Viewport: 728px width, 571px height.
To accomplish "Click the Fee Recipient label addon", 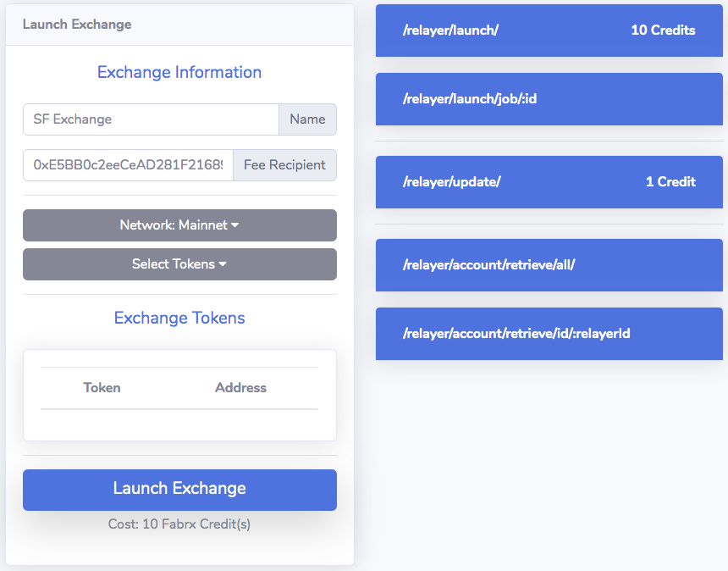I will 284,165.
